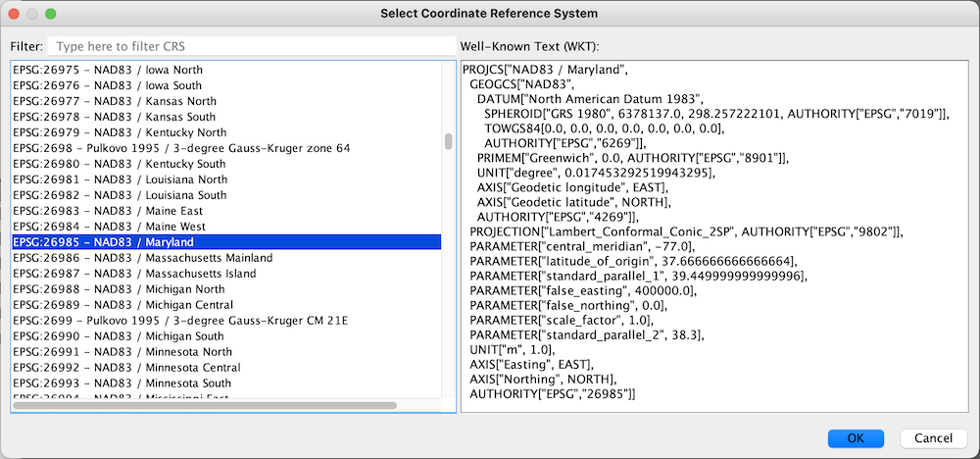
Task: Pick EPSG:26991 NAD83 / Minnesota North
Action: click(226, 351)
